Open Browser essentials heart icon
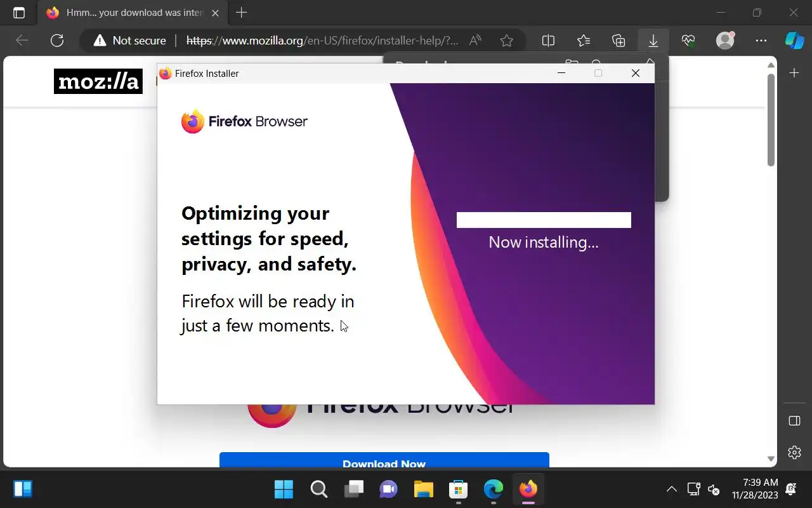812x508 pixels. pyautogui.click(x=688, y=41)
